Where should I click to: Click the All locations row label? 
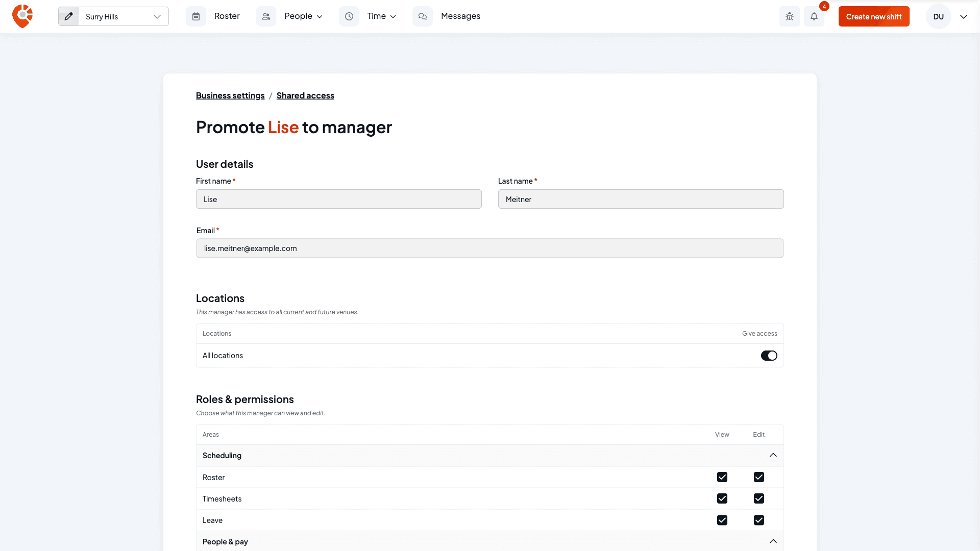[x=223, y=356]
